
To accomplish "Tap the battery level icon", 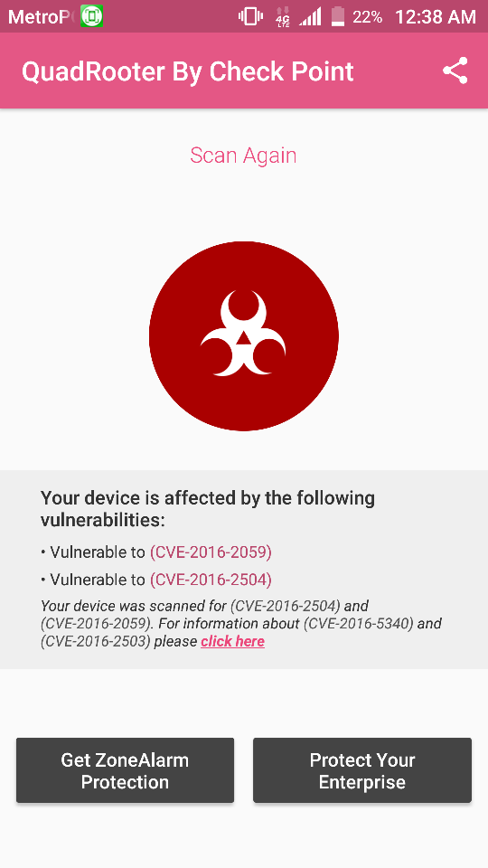I will tap(337, 16).
